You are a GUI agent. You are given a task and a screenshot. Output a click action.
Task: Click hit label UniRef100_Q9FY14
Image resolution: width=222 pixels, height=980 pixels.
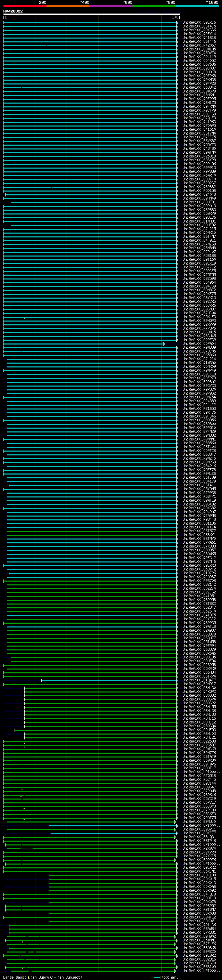pos(199,34)
